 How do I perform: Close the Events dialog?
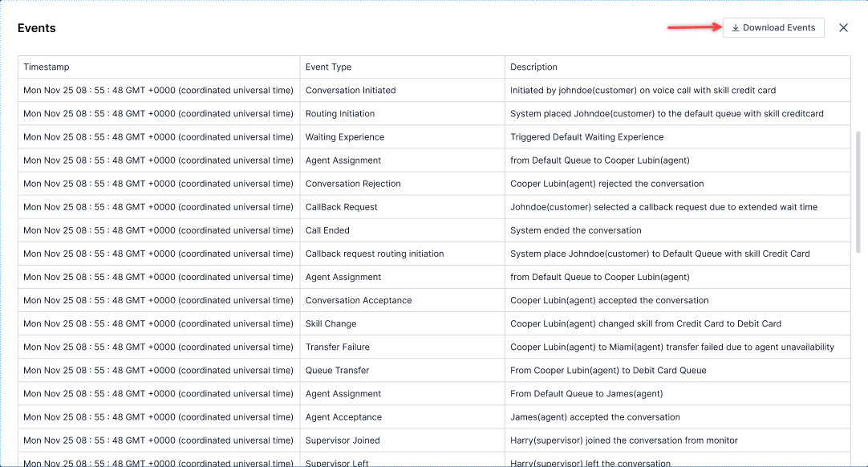pos(843,28)
